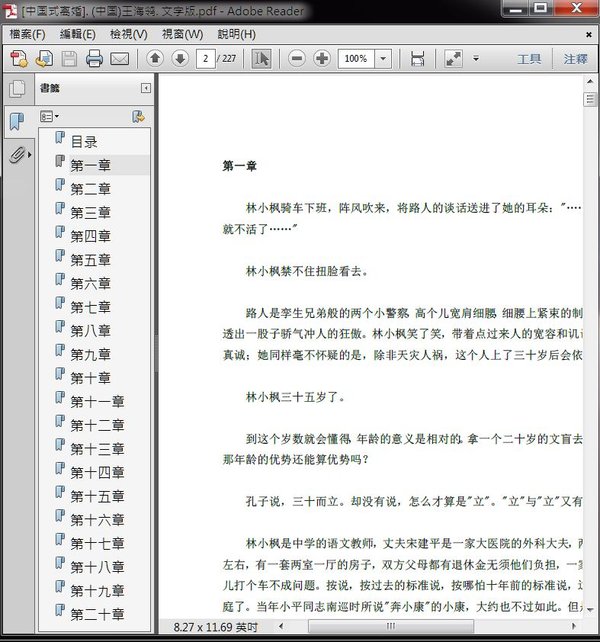This screenshot has height=642, width=600.
Task: Select the 第十八章 bookmark
Action: [x=97, y=567]
